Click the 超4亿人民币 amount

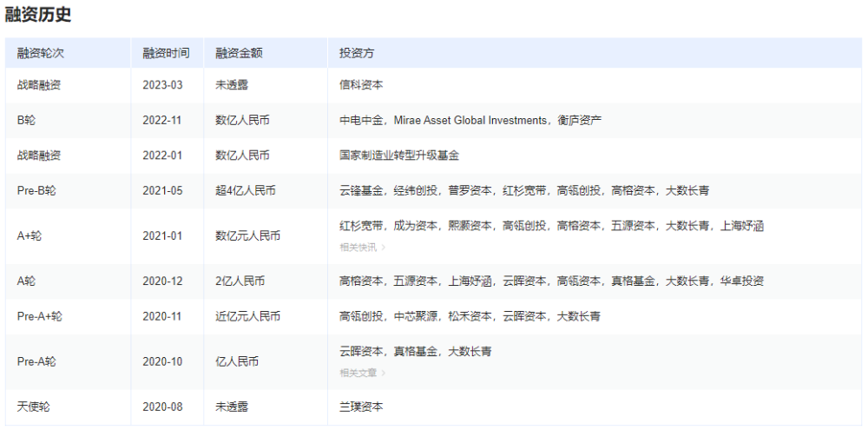pyautogui.click(x=246, y=190)
